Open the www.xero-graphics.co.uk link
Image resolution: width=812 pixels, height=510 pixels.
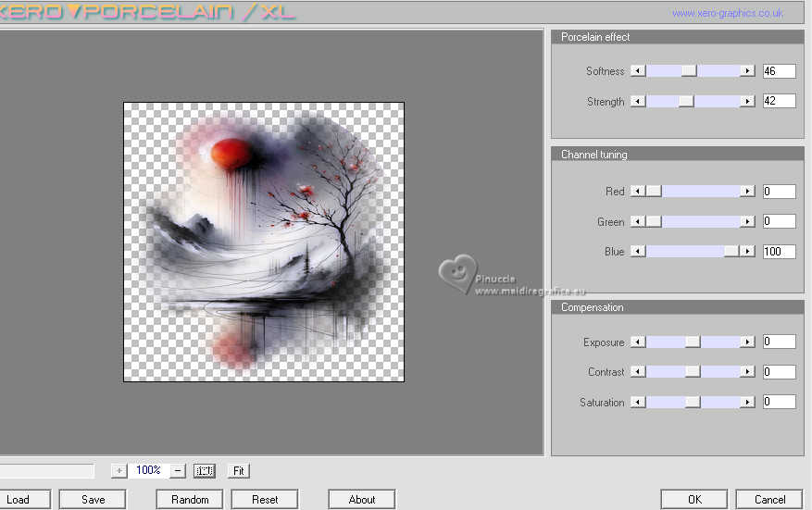click(728, 13)
